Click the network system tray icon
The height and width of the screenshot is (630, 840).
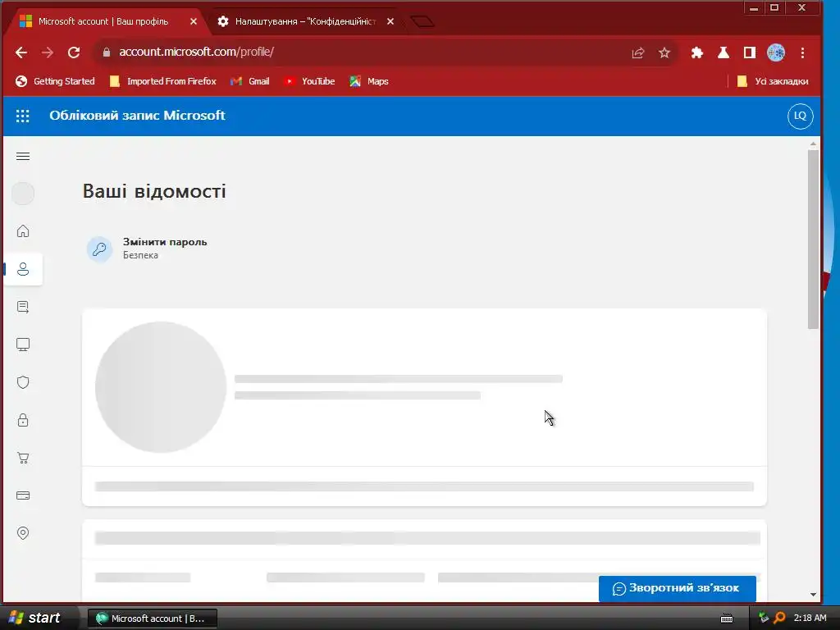(764, 619)
